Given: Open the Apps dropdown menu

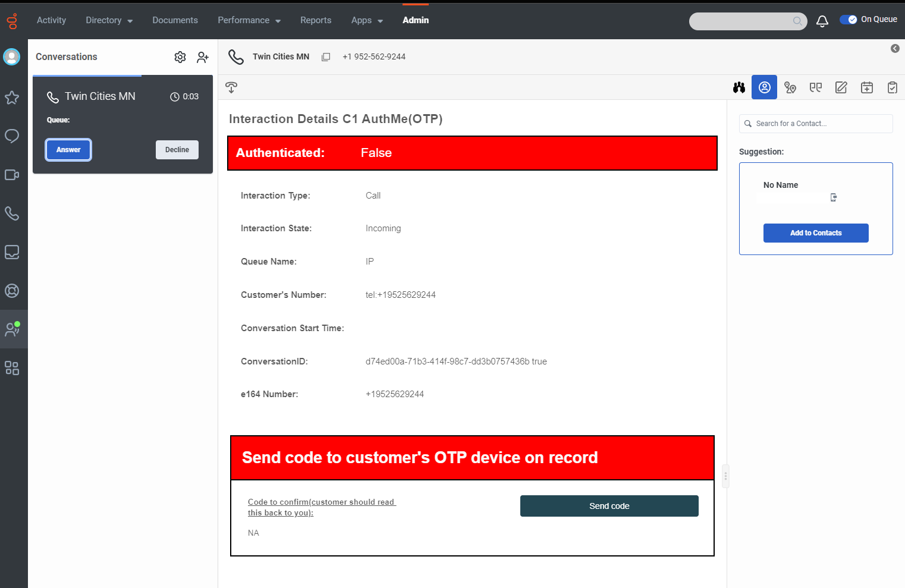Looking at the screenshot, I should [366, 20].
